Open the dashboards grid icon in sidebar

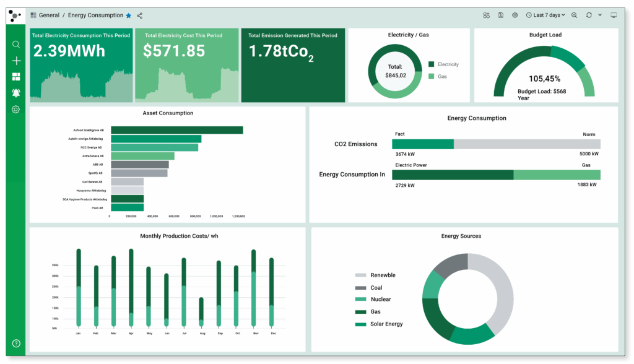click(16, 77)
